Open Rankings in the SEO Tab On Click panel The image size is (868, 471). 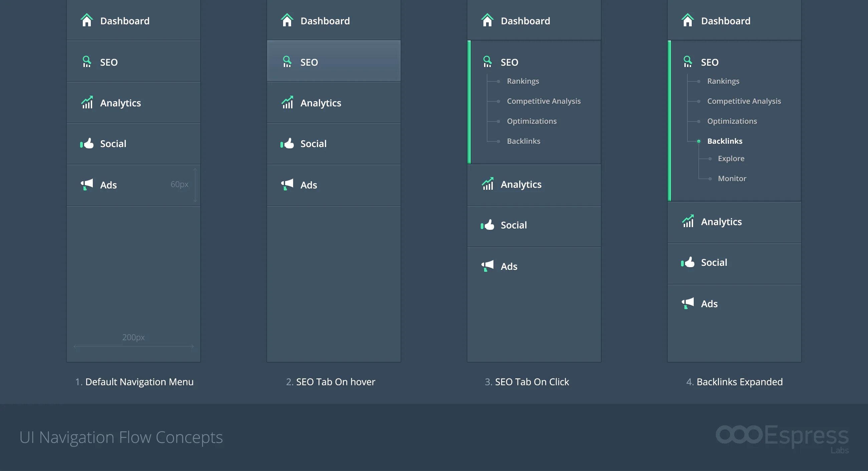coord(522,81)
